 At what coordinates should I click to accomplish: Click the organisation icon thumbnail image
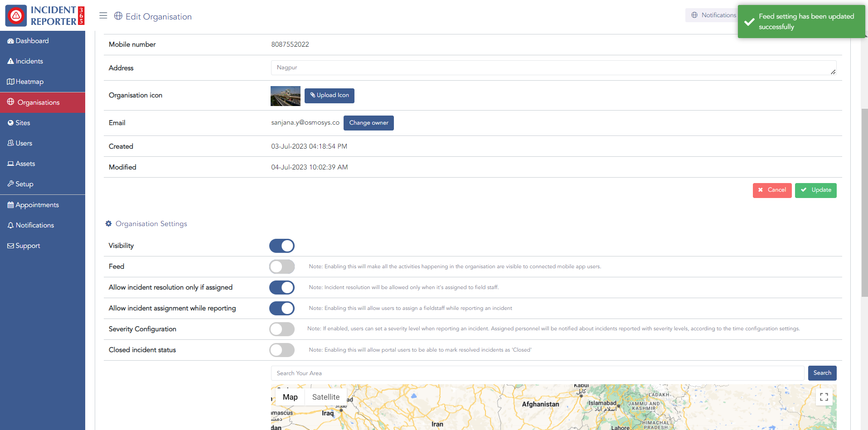pyautogui.click(x=285, y=96)
